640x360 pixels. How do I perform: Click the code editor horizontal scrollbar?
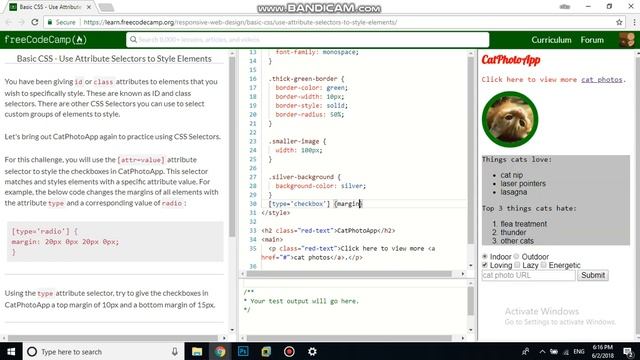[349, 274]
